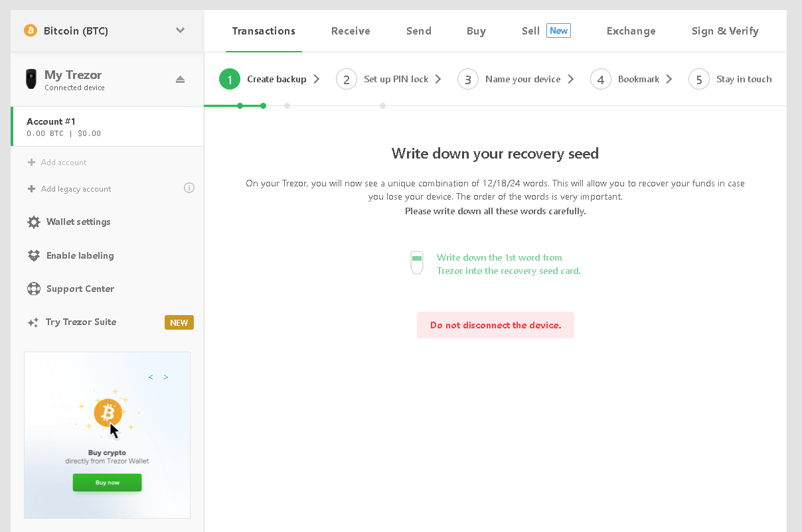Click the Do not disconnect the device notice
Screen dimensions: 802x532
(495, 325)
